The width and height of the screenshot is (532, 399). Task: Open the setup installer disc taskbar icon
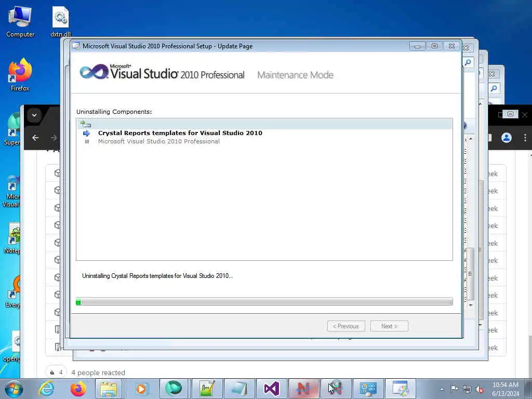coord(401,389)
